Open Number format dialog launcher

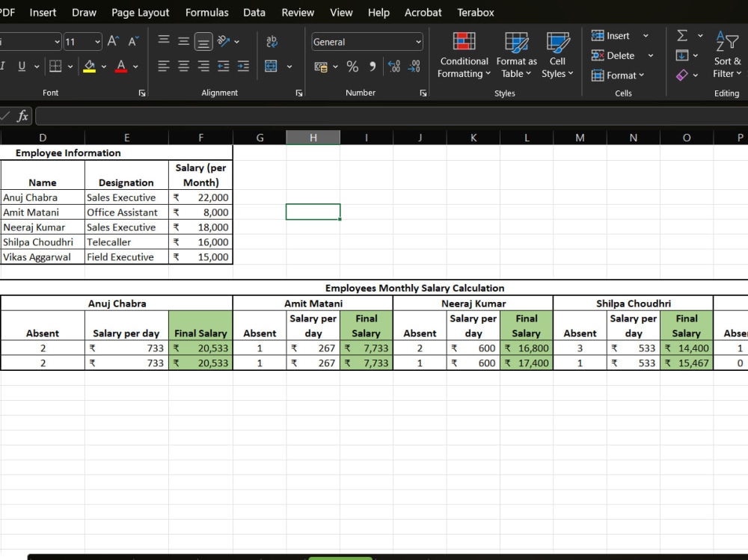point(423,93)
